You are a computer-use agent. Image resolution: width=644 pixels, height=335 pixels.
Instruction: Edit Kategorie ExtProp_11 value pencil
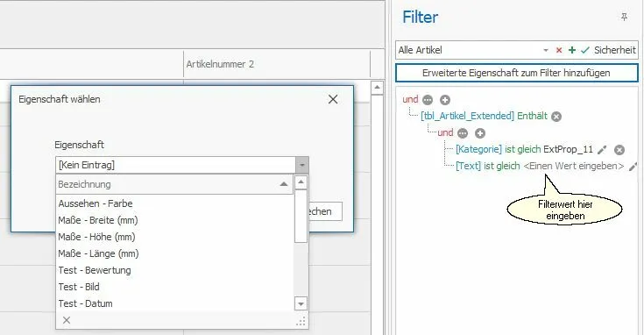tap(602, 150)
